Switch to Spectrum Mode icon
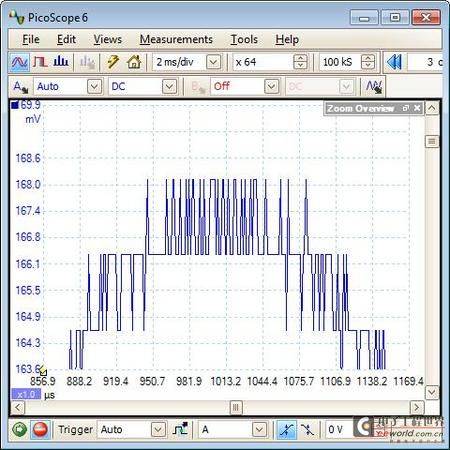This screenshot has width=450, height=450. tap(61, 62)
